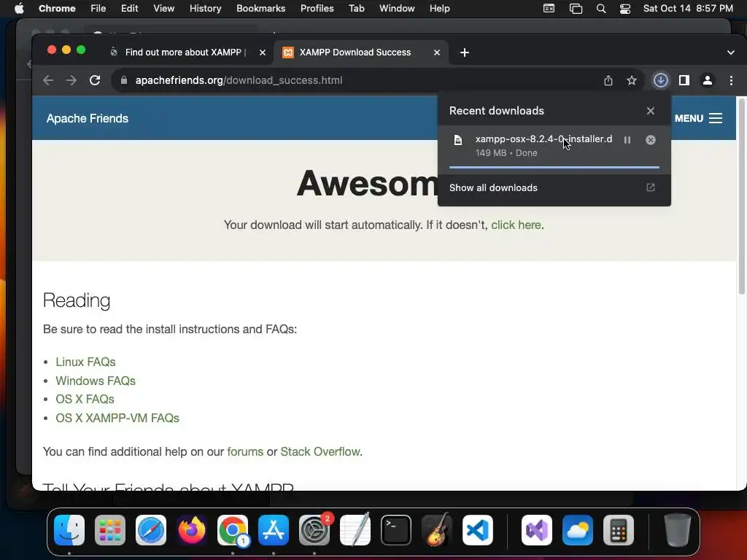The width and height of the screenshot is (747, 560).
Task: Open Control Center in menu bar
Action: tap(625, 9)
